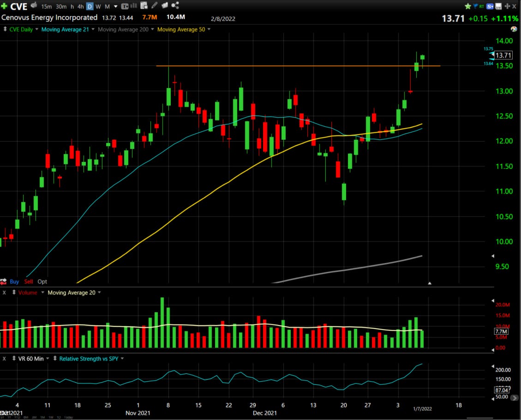The width and height of the screenshot is (521, 420).
Task: Click the up-down arrows beside CVE Daily
Action: (5, 29)
